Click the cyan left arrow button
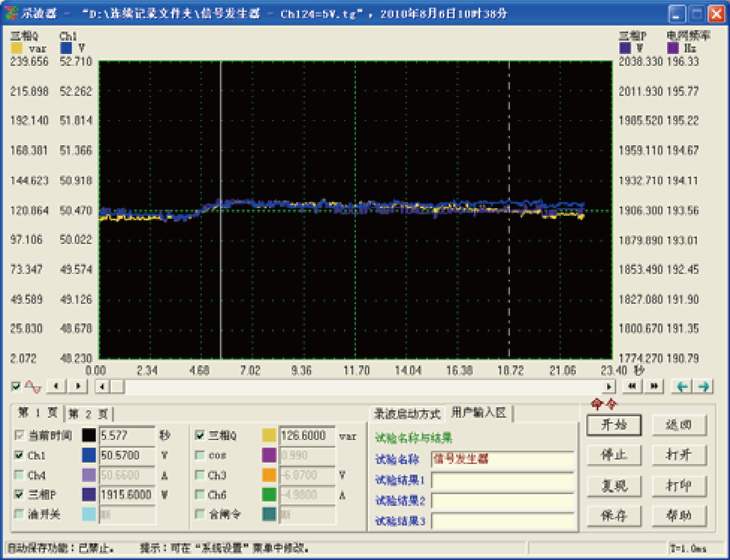The width and height of the screenshot is (730, 560). [682, 387]
